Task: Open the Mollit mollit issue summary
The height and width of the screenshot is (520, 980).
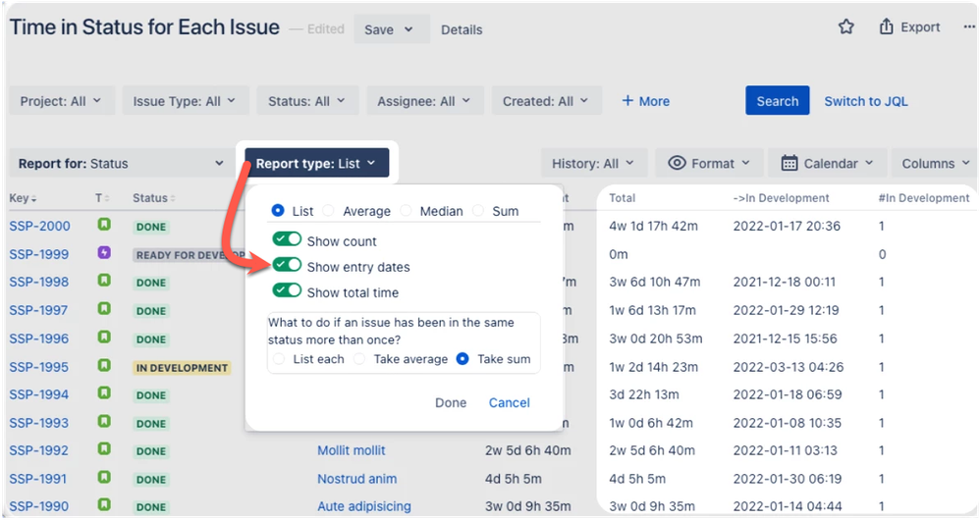Action: (x=352, y=450)
